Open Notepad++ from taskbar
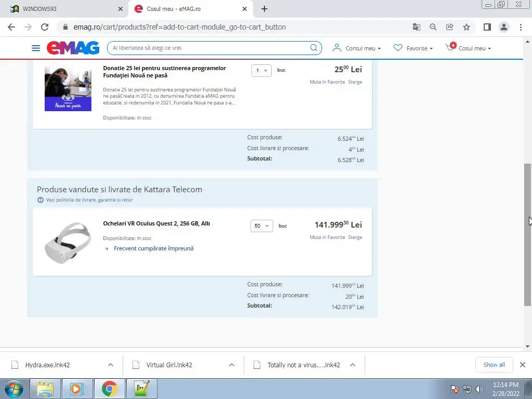 pos(141,389)
